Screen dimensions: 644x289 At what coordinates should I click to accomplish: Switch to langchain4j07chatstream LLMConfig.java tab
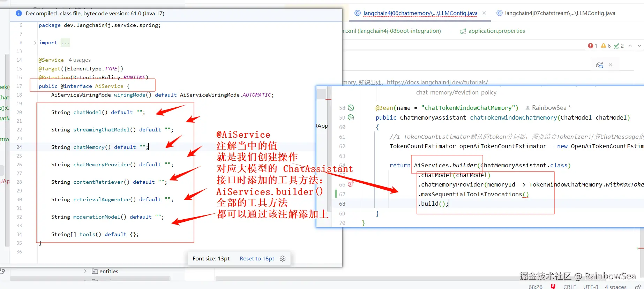coord(560,13)
